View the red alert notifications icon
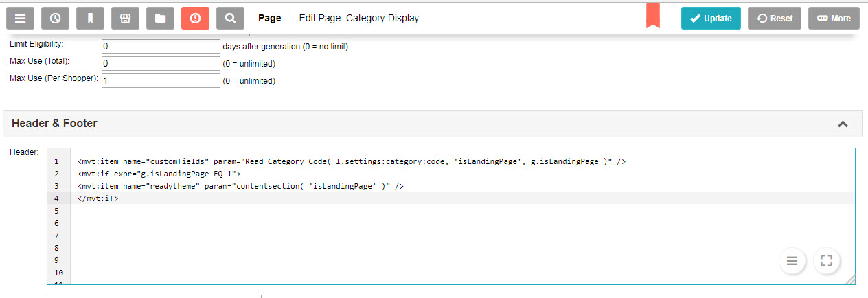Image resolution: width=868 pixels, height=298 pixels. pos(195,19)
